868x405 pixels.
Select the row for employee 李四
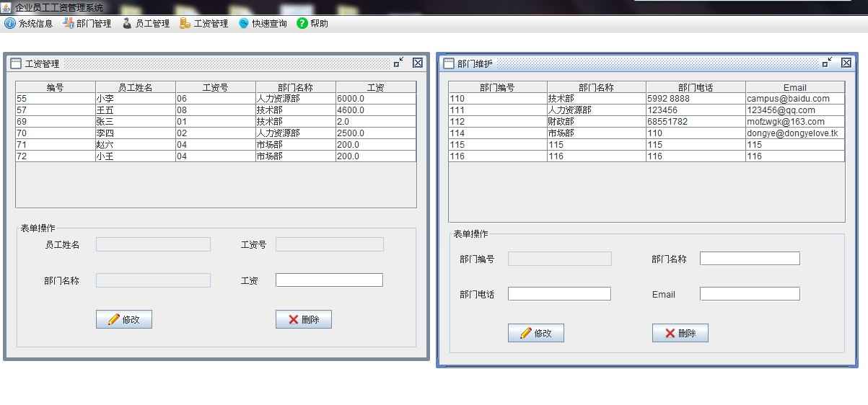[216, 133]
